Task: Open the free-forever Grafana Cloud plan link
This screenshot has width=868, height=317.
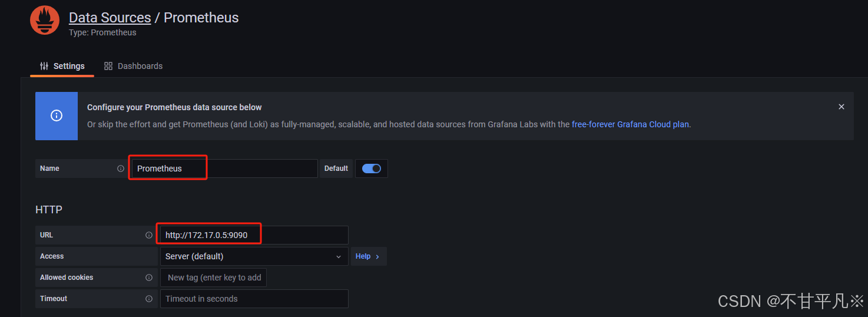Action: point(631,124)
